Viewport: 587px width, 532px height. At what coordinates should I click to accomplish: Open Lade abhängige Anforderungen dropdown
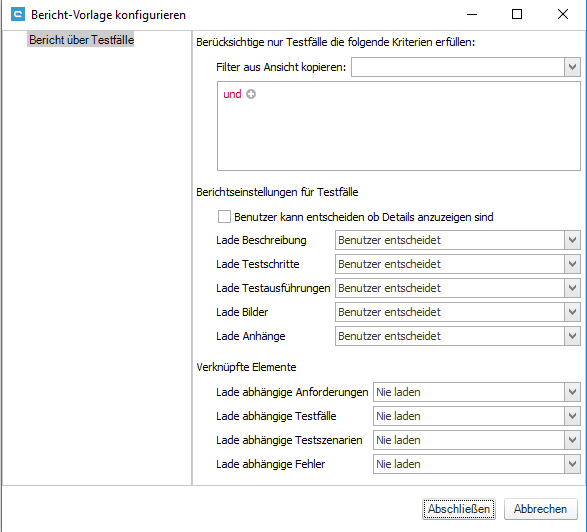[x=477, y=392]
